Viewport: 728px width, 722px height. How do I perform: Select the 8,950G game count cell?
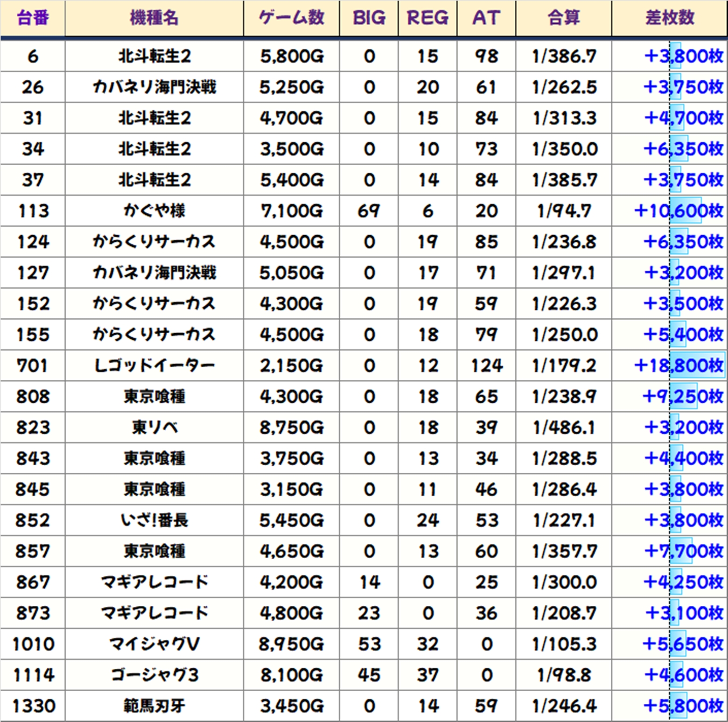[291, 644]
